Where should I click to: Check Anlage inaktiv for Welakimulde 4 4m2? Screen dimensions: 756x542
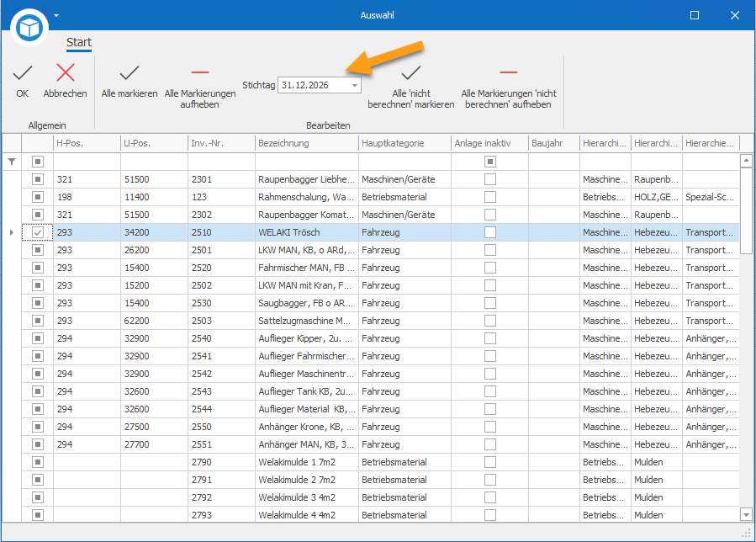490,515
